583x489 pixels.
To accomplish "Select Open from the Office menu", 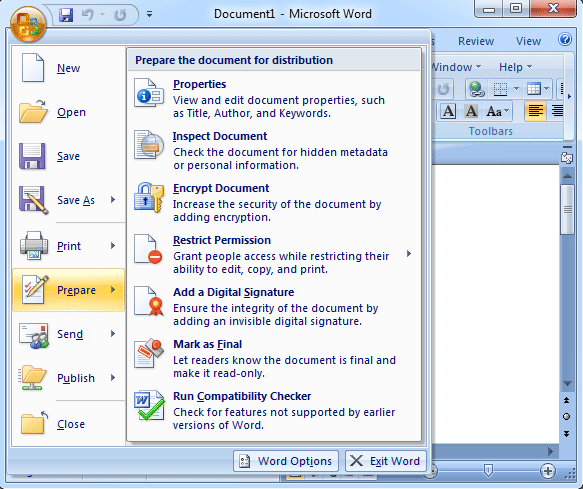I will [x=68, y=112].
